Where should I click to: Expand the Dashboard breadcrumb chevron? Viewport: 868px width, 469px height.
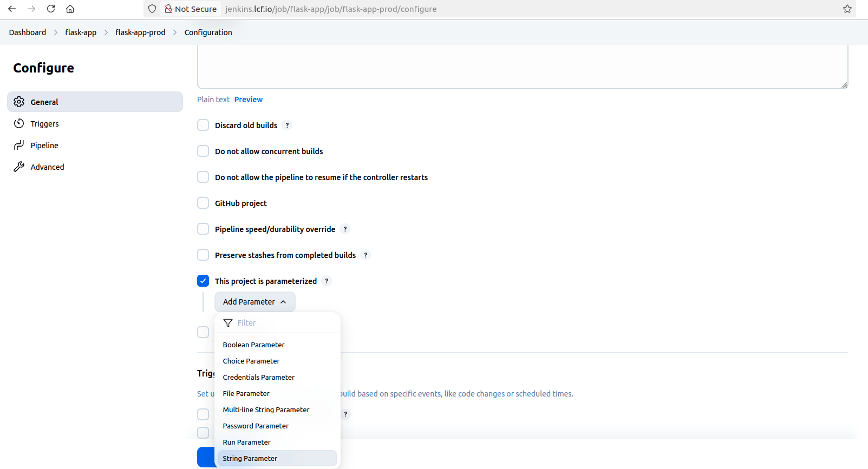point(56,32)
